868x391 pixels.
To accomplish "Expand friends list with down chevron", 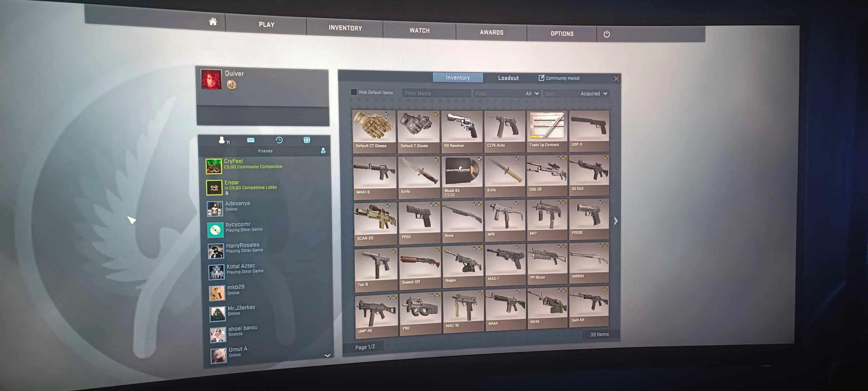I will click(x=327, y=355).
